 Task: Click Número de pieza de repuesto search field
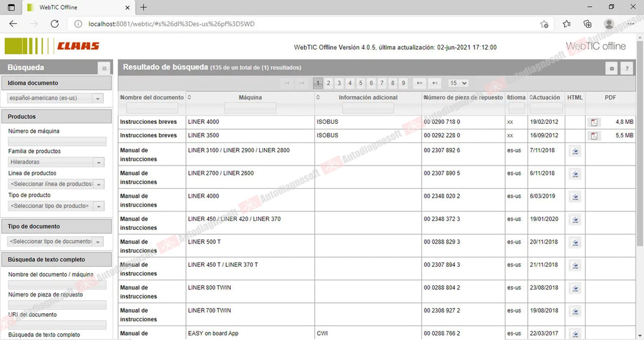(57, 305)
